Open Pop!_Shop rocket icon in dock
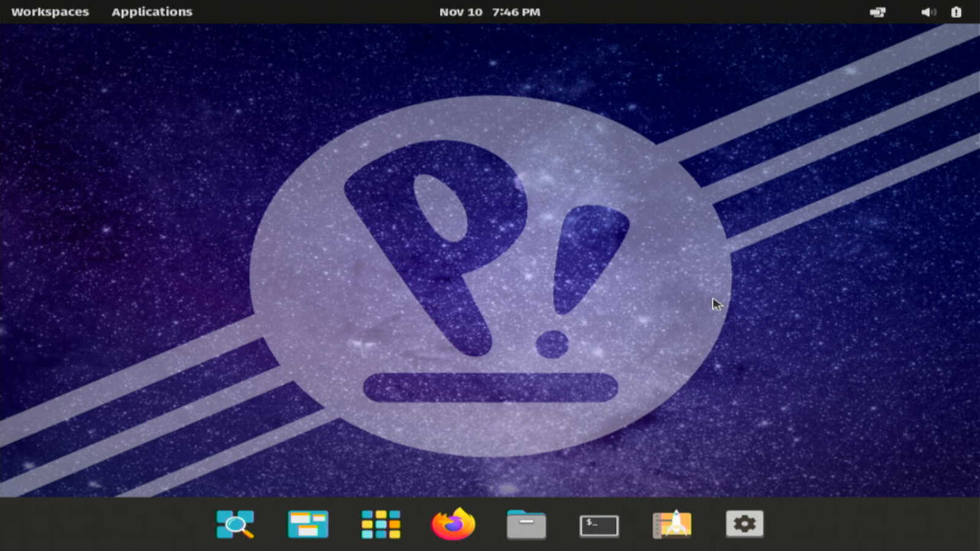 click(672, 524)
